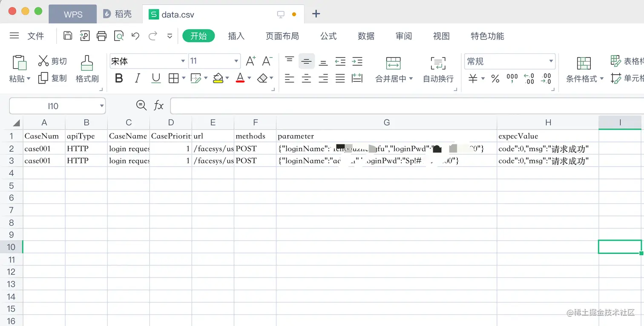
Task: Click the Save icon in quick toolbar
Action: point(68,36)
